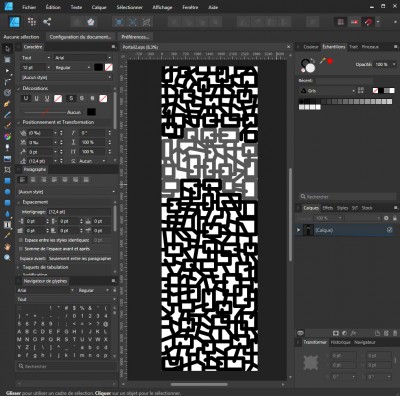The image size is (400, 396).
Task: Open the 12 pt font size dropdown
Action: (36, 67)
